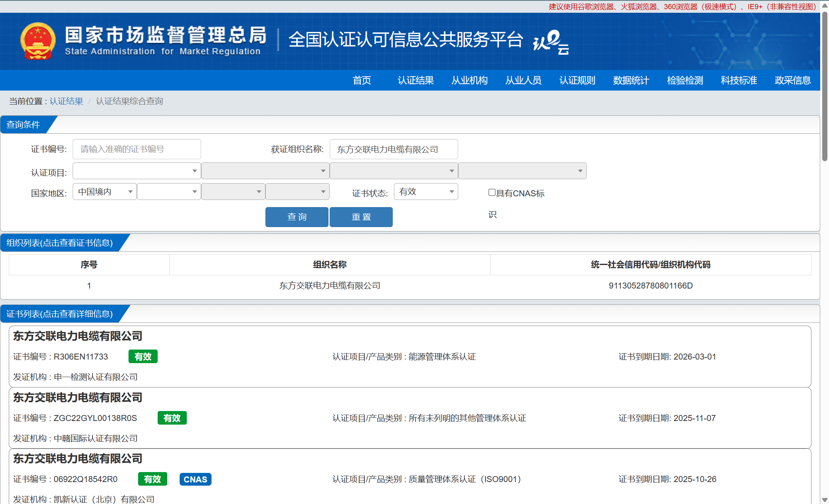Click inside the 证书编号 input field
Image resolution: width=829 pixels, height=504 pixels.
pos(137,149)
